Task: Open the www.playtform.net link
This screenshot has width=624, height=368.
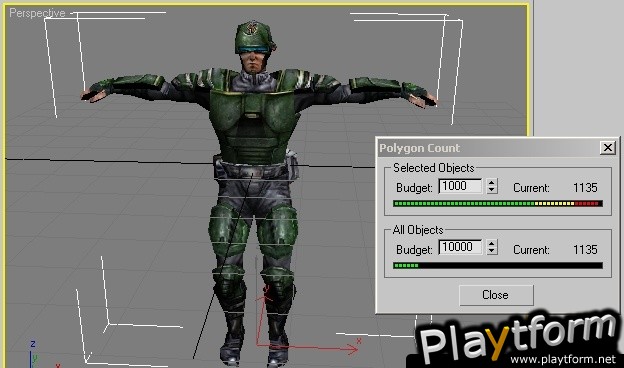Action: click(562, 360)
